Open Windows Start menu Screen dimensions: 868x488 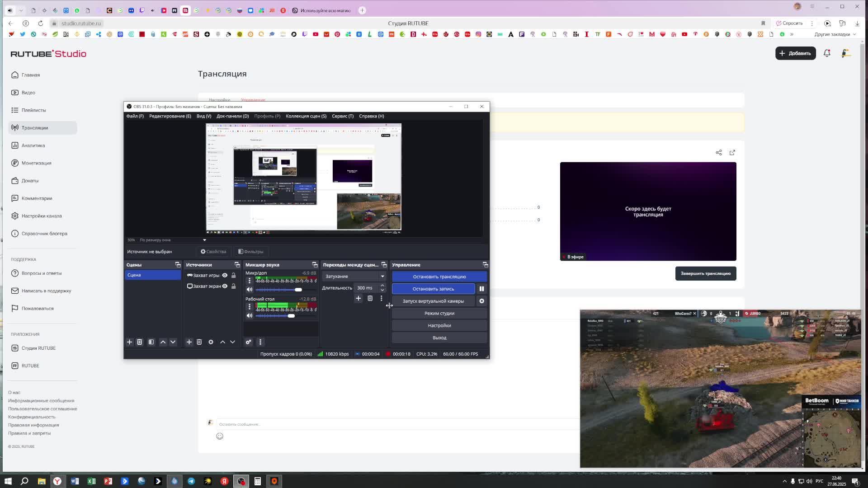8,481
